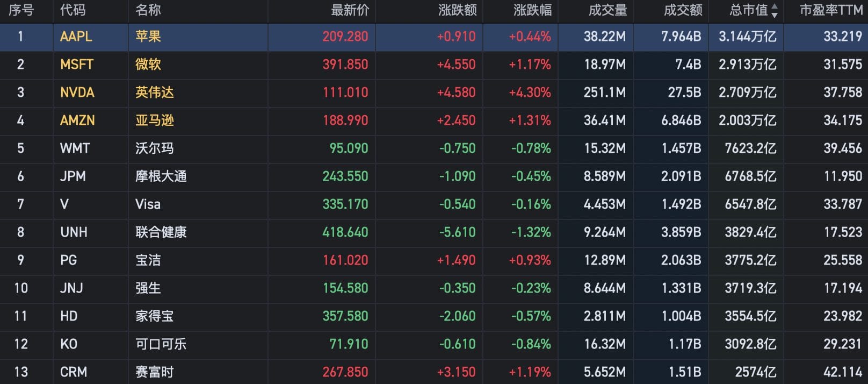Click UNH change percent -1.32%
The image size is (868, 384).
click(x=531, y=232)
